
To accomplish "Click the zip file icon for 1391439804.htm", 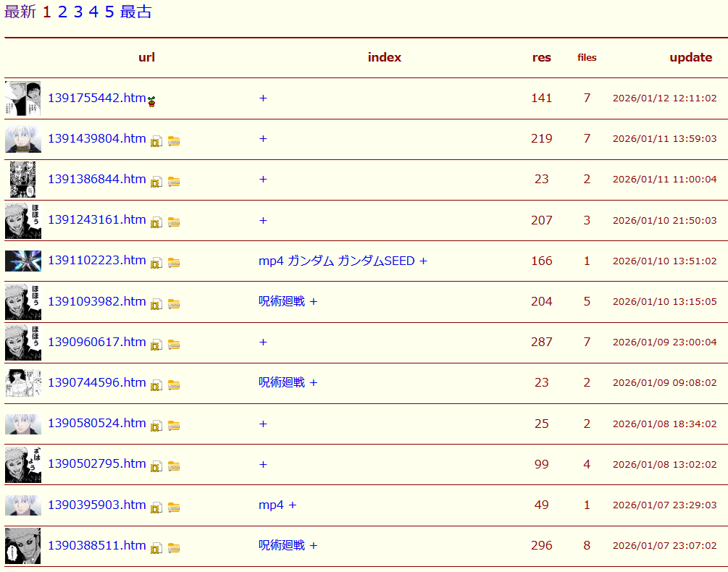I will point(156,141).
